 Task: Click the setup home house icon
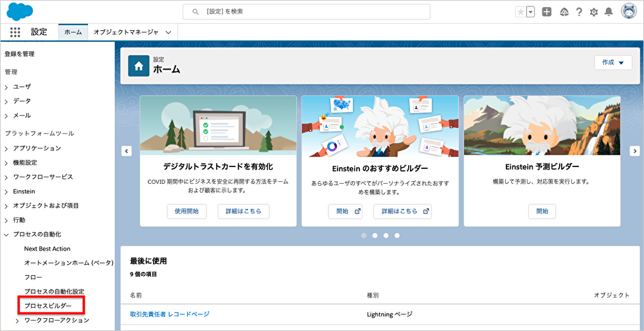tap(139, 66)
